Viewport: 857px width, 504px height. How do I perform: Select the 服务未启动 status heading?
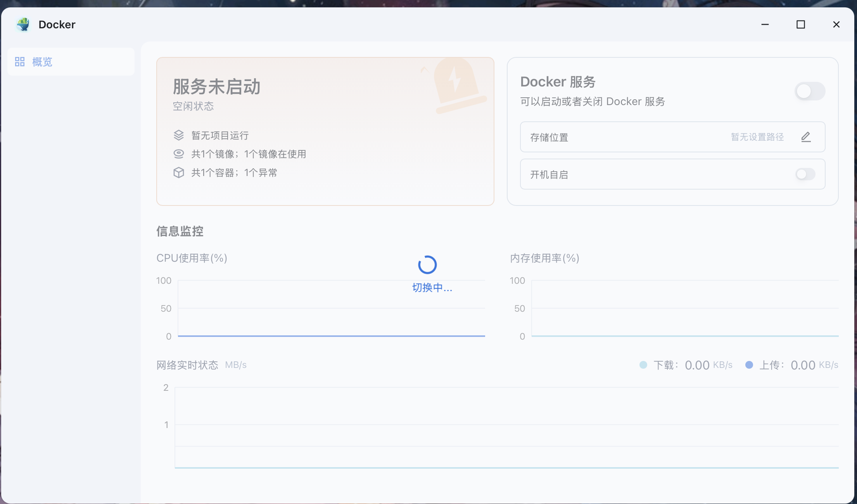216,86
